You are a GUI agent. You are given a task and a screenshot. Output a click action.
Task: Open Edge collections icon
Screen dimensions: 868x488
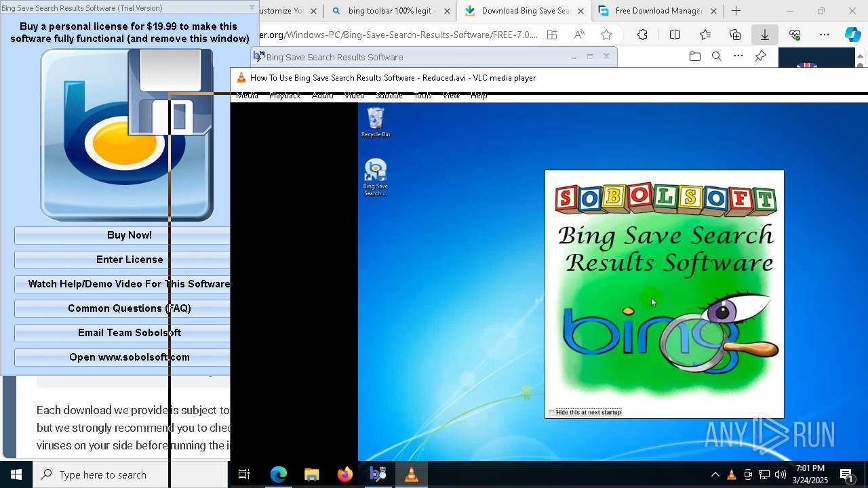pyautogui.click(x=735, y=35)
